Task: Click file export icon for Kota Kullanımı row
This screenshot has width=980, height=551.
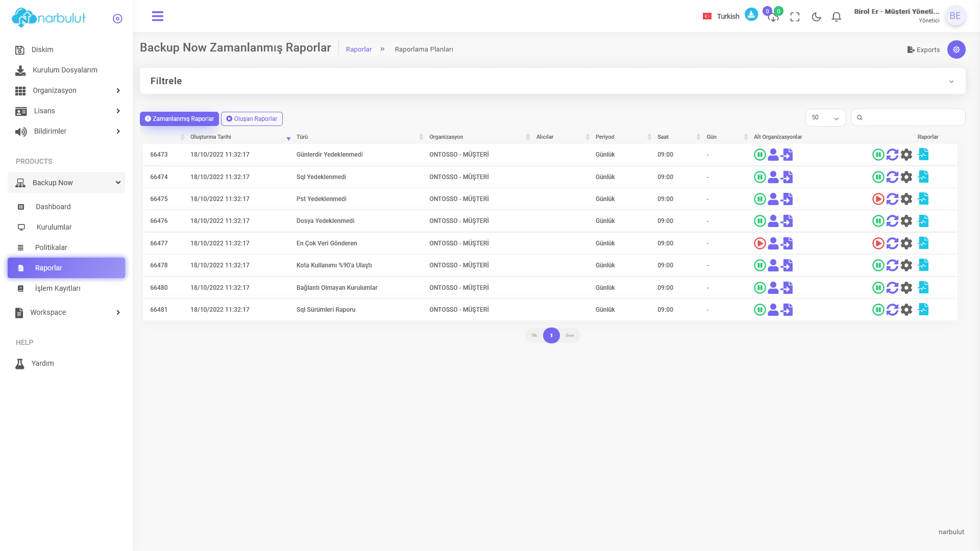Action: click(787, 265)
